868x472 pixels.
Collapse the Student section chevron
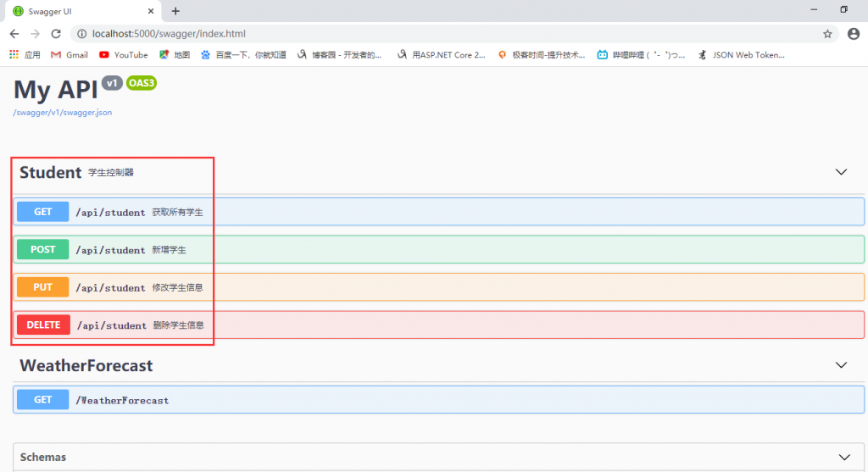pyautogui.click(x=841, y=172)
